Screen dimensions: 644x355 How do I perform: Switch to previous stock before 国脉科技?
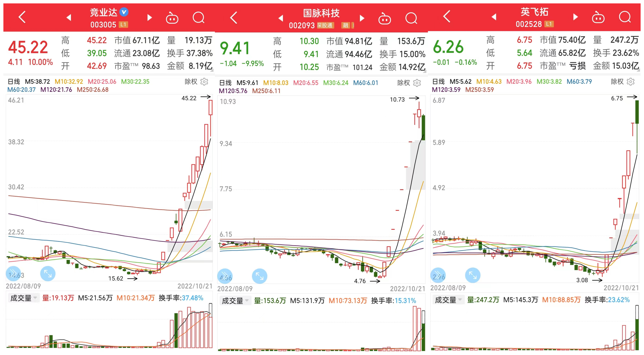pos(281,18)
